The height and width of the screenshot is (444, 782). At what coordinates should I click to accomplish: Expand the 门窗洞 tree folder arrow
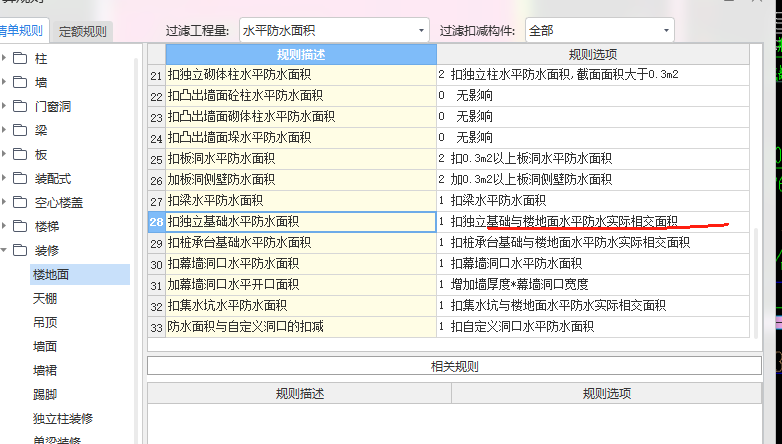(3, 106)
